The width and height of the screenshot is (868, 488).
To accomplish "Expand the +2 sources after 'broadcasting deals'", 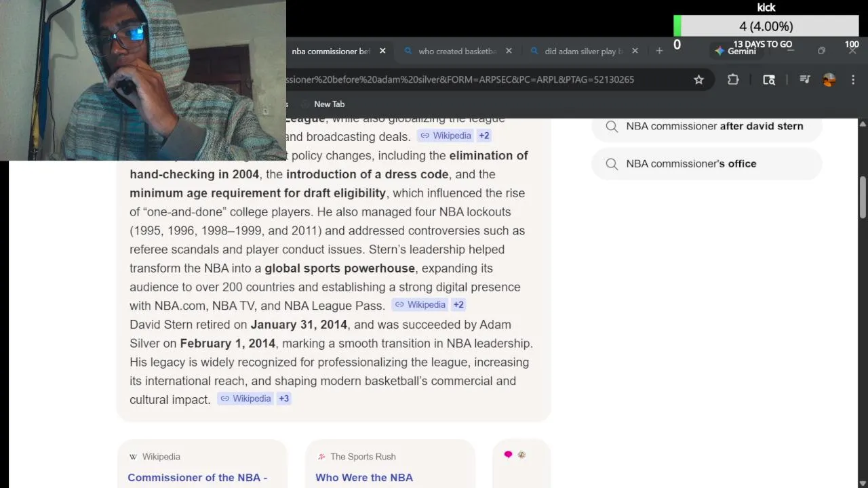I will tap(484, 136).
